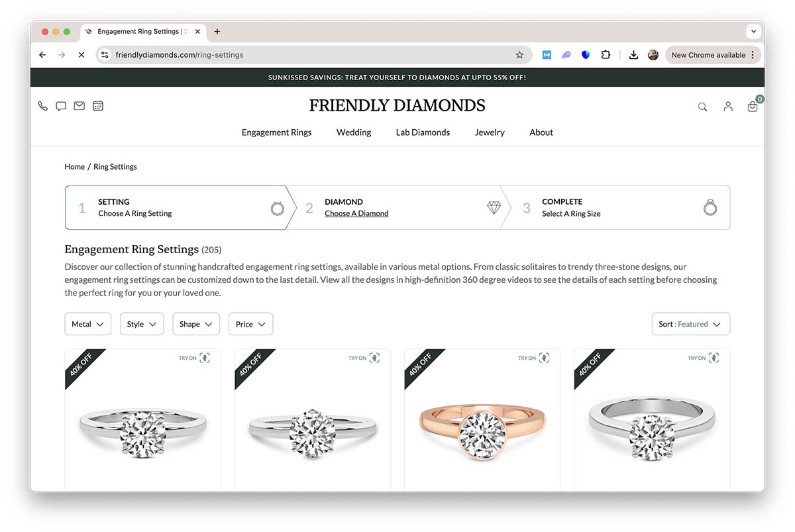Screen dimensions: 795x532
Task: Click the complete ring icon in step 3
Action: click(710, 208)
